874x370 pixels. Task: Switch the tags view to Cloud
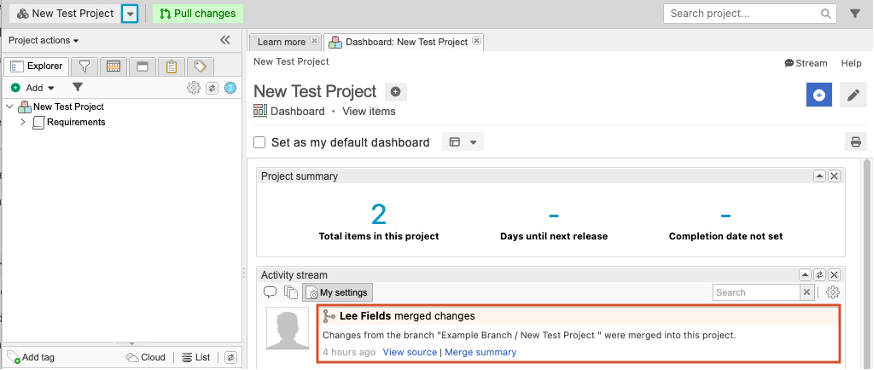tap(145, 357)
